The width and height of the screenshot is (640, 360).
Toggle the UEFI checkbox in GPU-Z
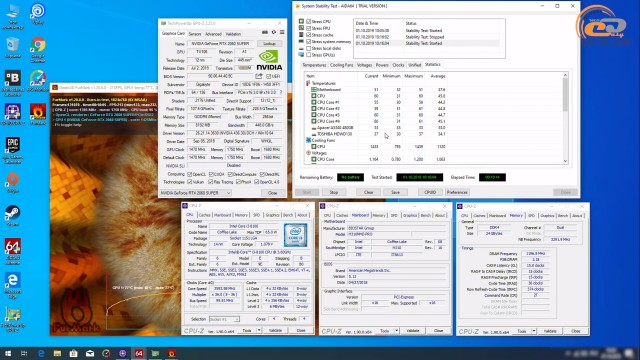point(268,76)
